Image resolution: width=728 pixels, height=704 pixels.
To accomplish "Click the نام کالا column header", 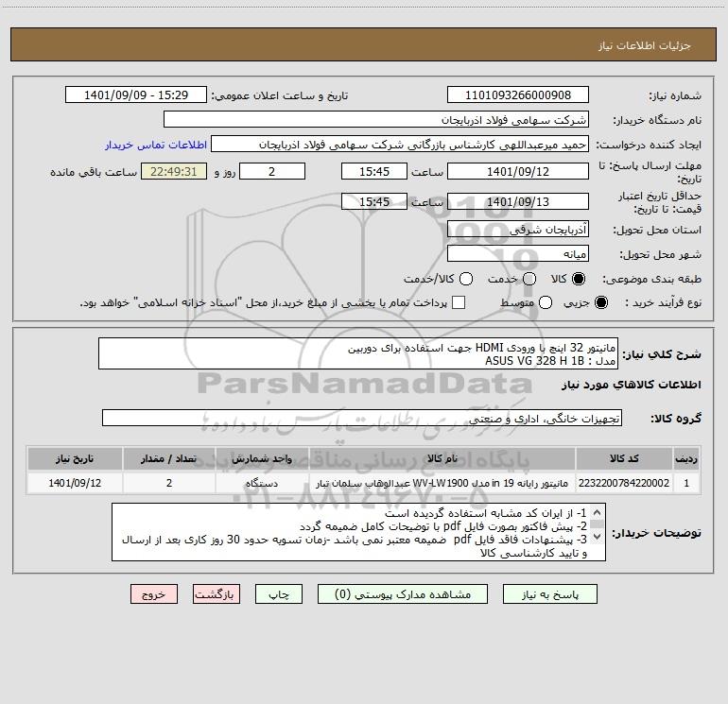I will 442,459.
